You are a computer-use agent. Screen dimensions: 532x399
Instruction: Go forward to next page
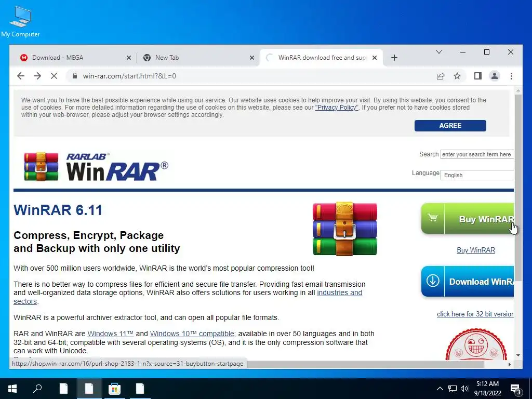pyautogui.click(x=37, y=76)
